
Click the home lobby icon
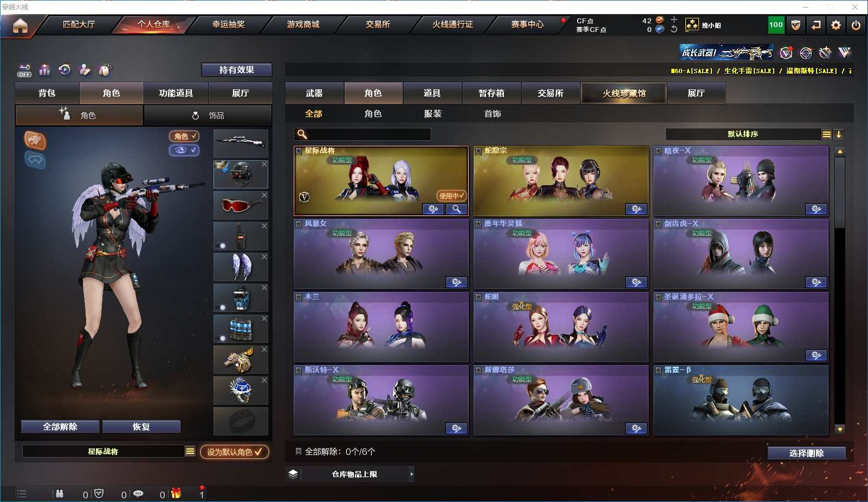20,25
